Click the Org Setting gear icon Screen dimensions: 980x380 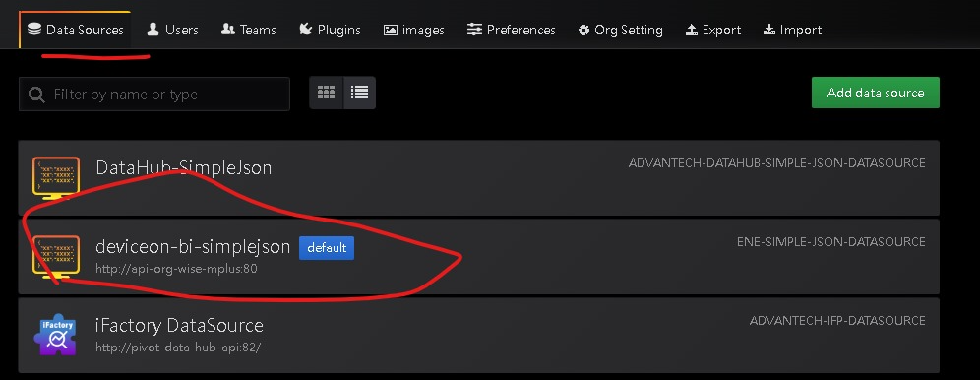pos(583,30)
